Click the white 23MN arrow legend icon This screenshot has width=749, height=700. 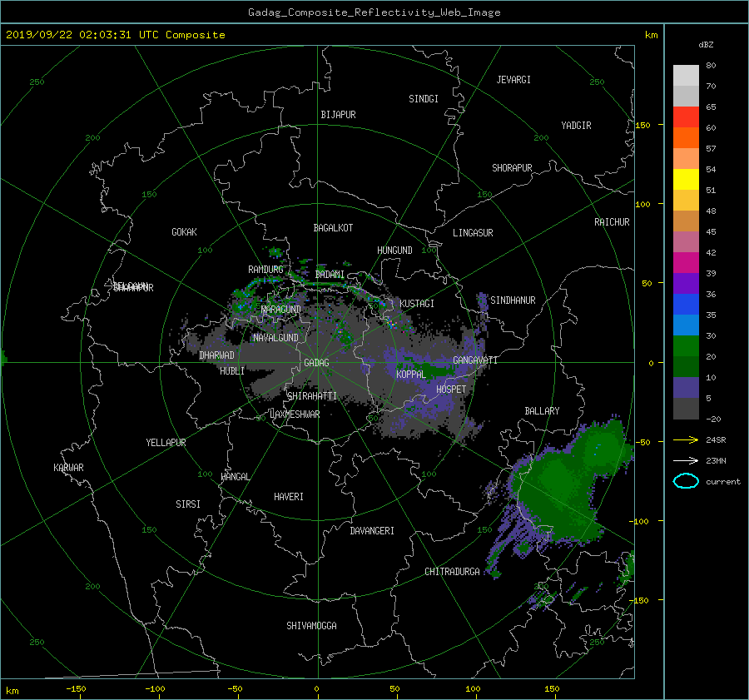point(686,460)
